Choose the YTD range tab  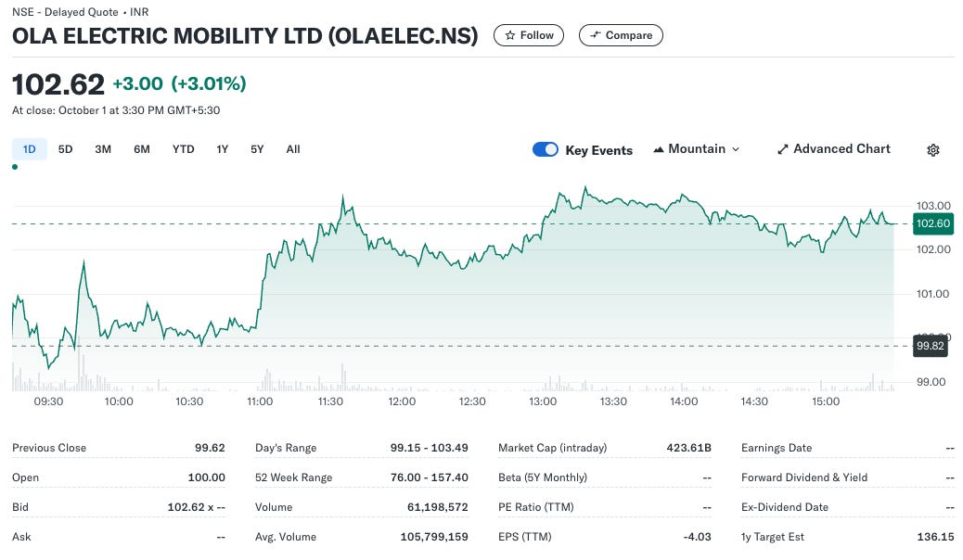point(183,149)
